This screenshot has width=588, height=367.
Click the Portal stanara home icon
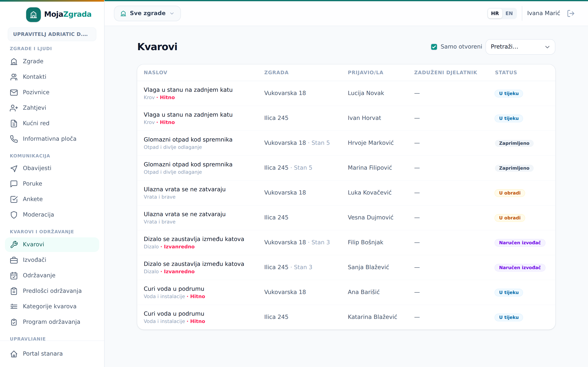14,354
